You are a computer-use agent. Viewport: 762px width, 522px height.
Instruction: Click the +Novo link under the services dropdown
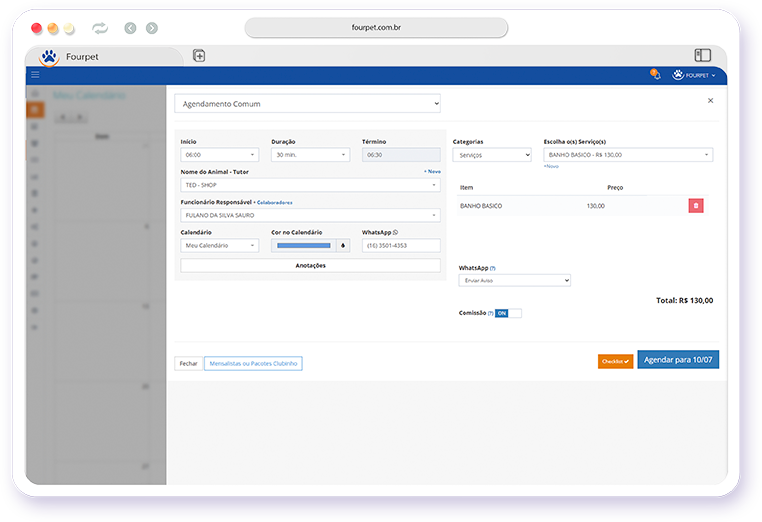pyautogui.click(x=551, y=166)
